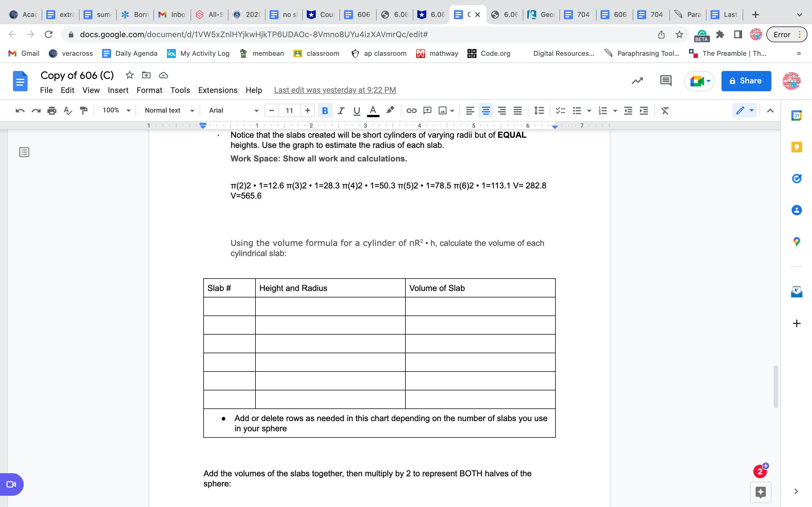Toggle italic formatting
This screenshot has width=812, height=507.
click(341, 110)
